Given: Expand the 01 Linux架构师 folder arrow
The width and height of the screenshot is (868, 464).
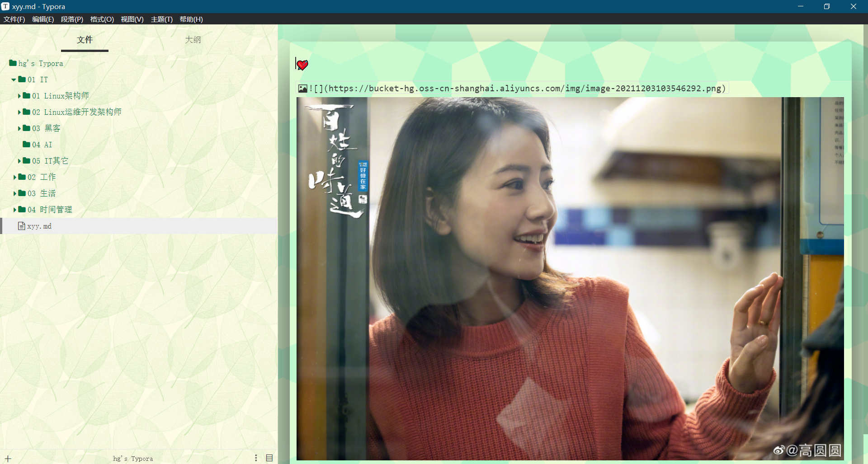Looking at the screenshot, I should pyautogui.click(x=19, y=96).
